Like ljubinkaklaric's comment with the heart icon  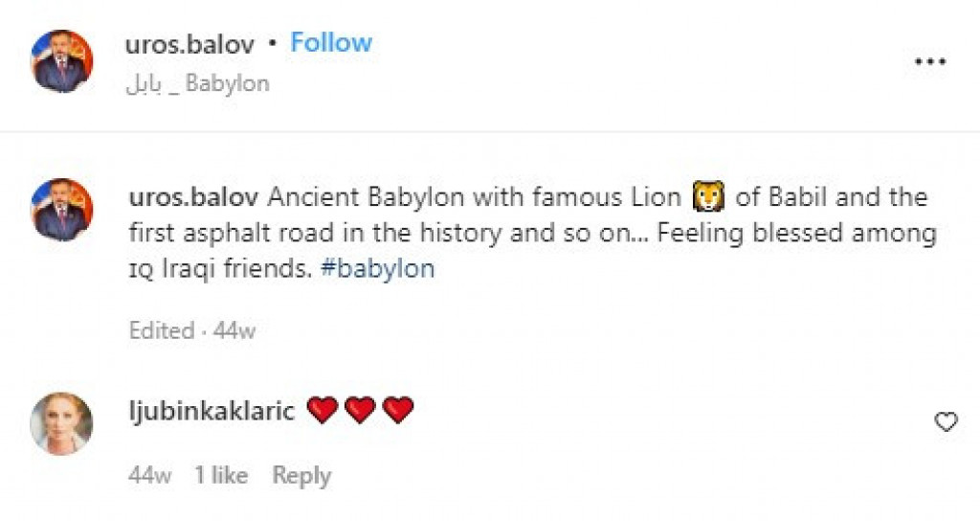click(x=946, y=421)
